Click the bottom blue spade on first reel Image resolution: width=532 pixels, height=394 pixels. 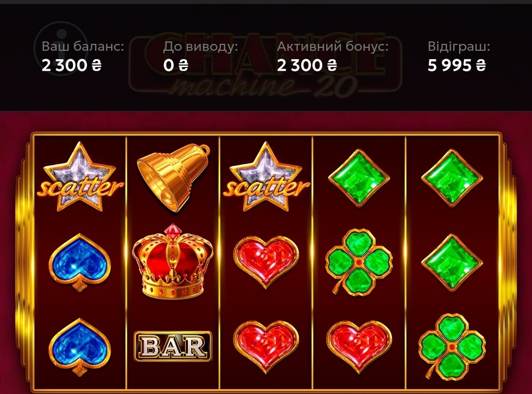80,347
